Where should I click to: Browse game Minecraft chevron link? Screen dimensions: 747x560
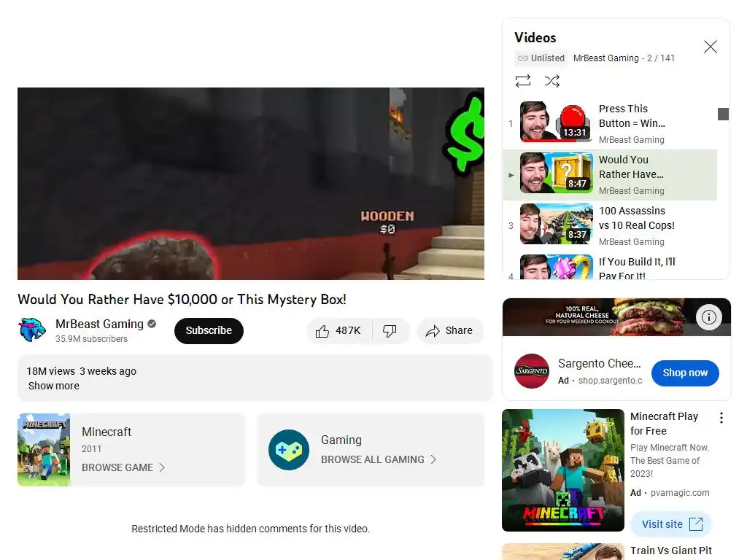coord(123,467)
